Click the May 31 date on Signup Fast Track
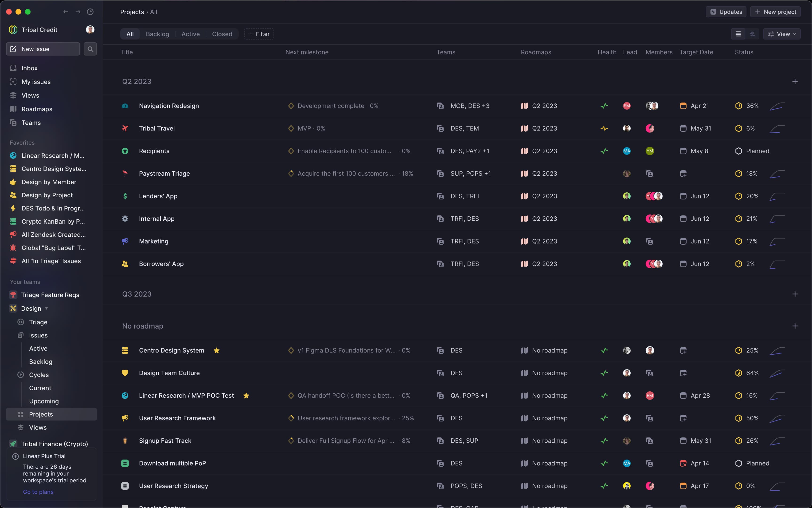Viewport: 812px width, 508px height. [701, 441]
